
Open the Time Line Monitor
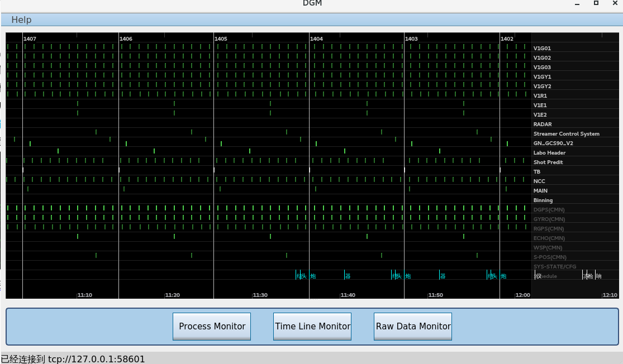tap(312, 327)
